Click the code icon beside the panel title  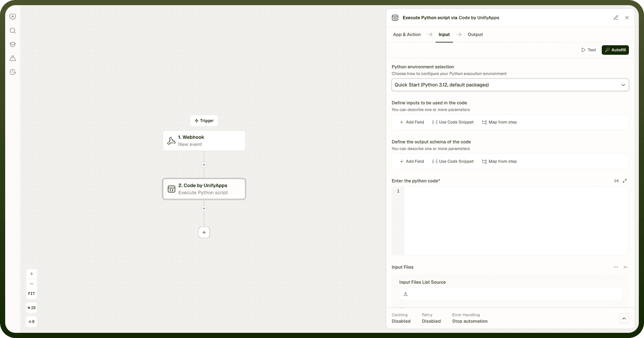pos(395,18)
